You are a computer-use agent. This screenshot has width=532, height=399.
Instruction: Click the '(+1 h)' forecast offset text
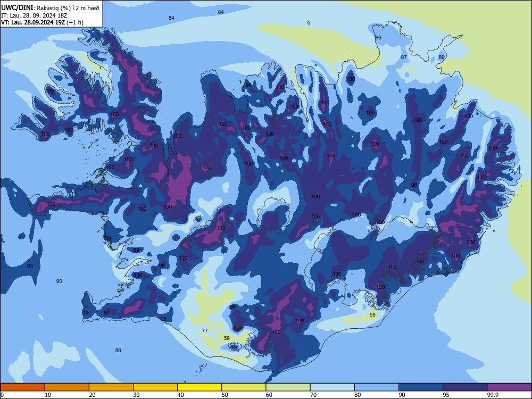pyautogui.click(x=76, y=23)
